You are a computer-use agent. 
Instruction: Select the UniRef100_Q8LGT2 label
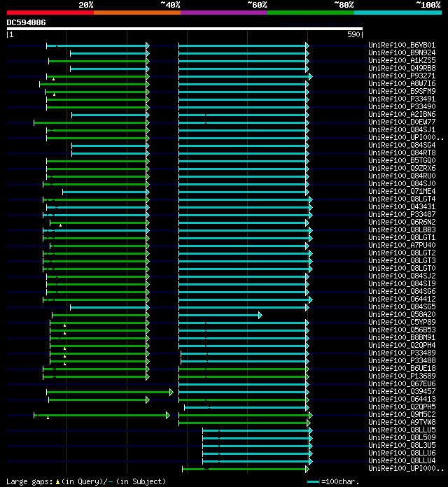(x=402, y=253)
